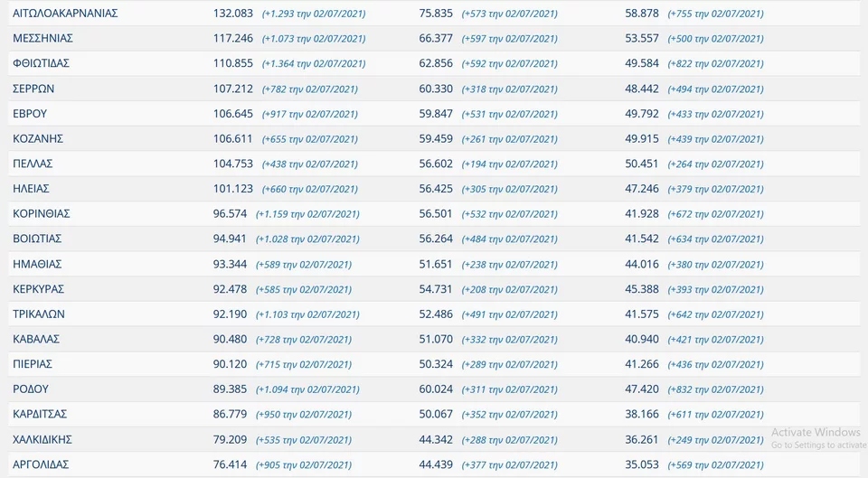Select the 76.414 total for ΑΡΓΟΛΙΔΑΣ

[x=232, y=464]
